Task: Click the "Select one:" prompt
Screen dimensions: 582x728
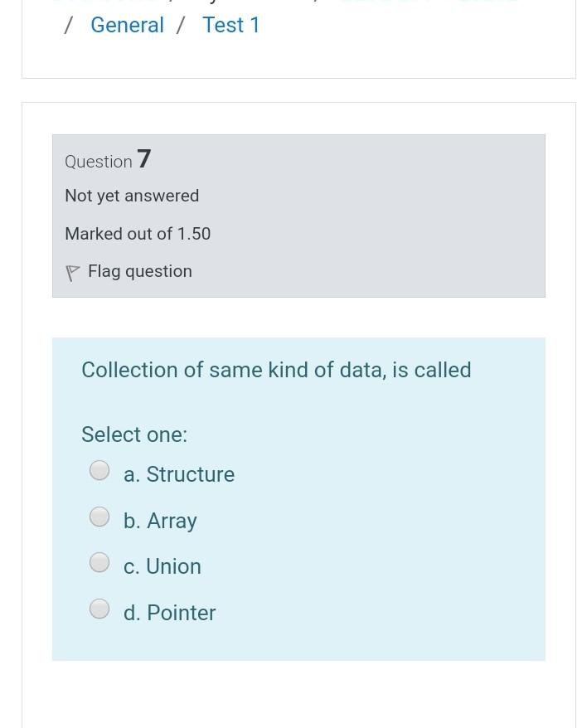Action: [x=134, y=434]
